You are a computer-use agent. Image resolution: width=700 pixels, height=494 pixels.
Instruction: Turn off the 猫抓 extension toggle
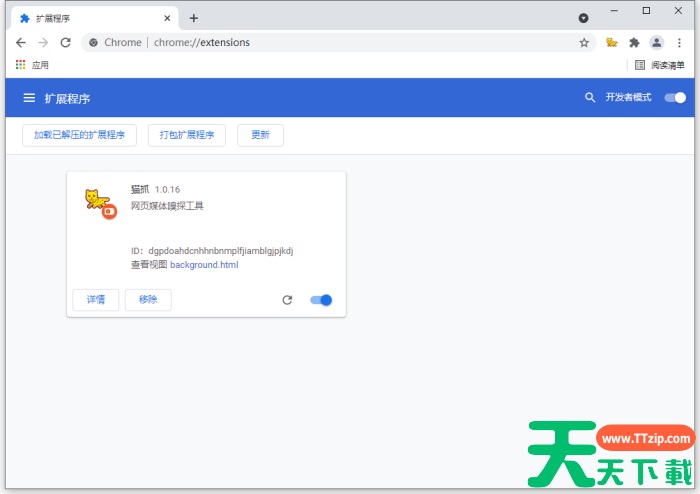click(321, 300)
